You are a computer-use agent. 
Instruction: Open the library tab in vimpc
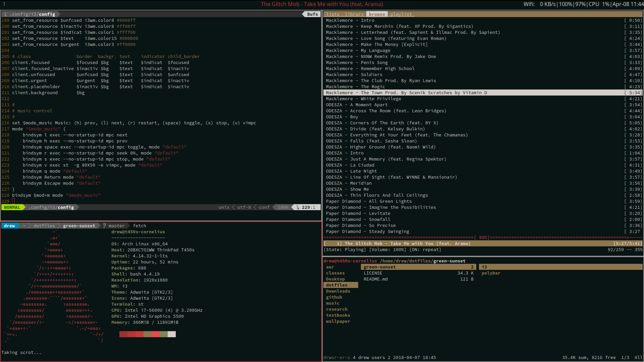pyautogui.click(x=354, y=14)
